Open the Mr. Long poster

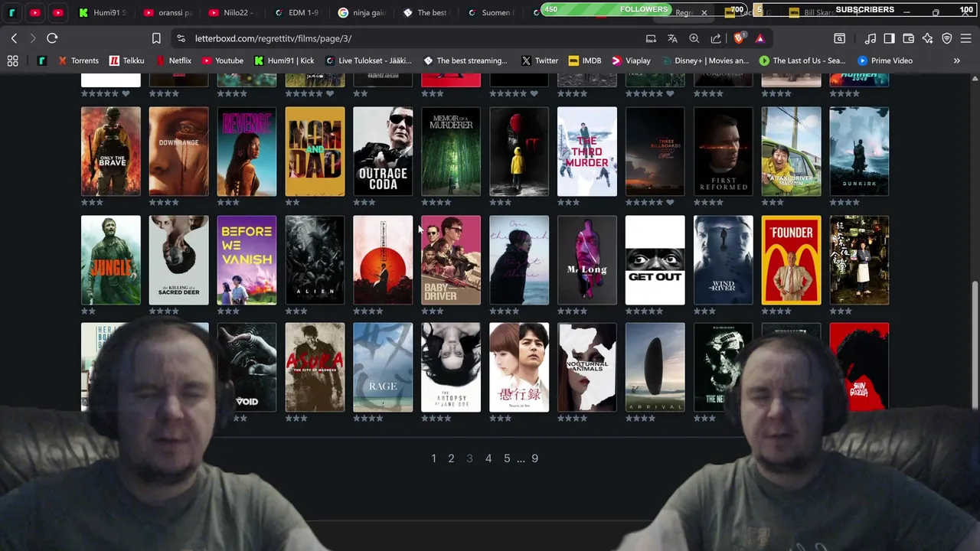587,260
